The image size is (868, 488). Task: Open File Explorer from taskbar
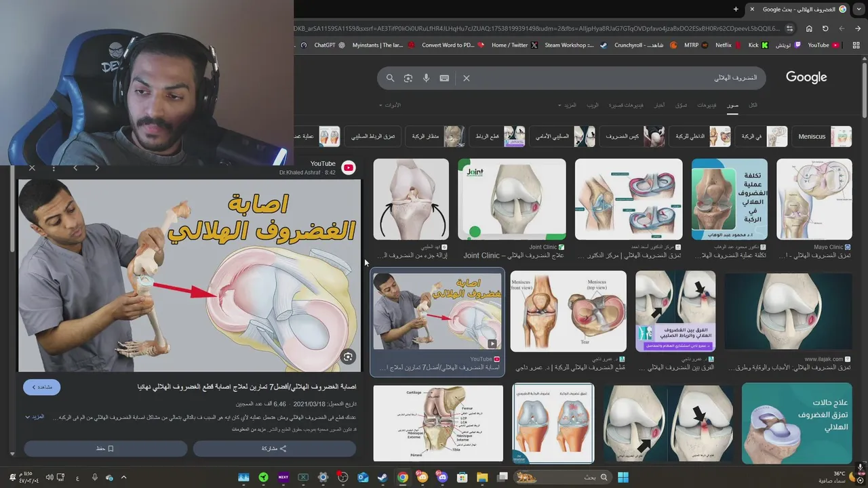click(x=482, y=477)
